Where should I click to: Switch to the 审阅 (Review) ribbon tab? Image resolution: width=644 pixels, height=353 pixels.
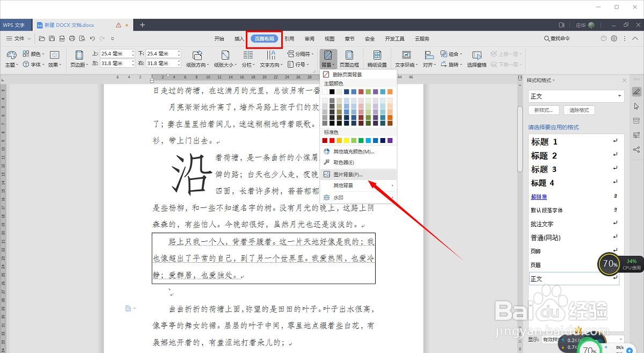point(309,38)
